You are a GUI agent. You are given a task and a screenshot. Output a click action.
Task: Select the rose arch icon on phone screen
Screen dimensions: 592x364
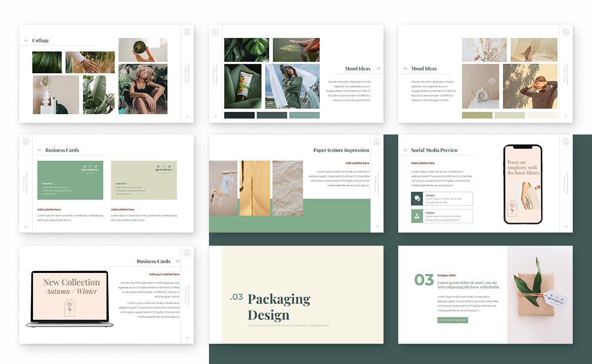pos(513,208)
